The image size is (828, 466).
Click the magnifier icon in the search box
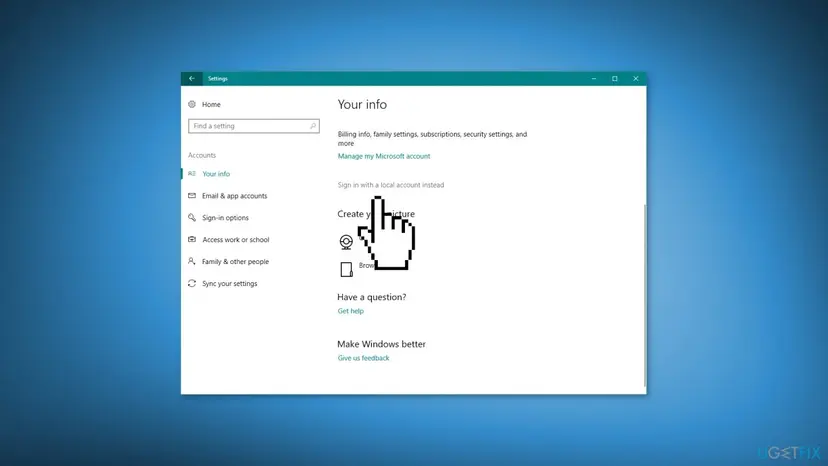pyautogui.click(x=313, y=126)
